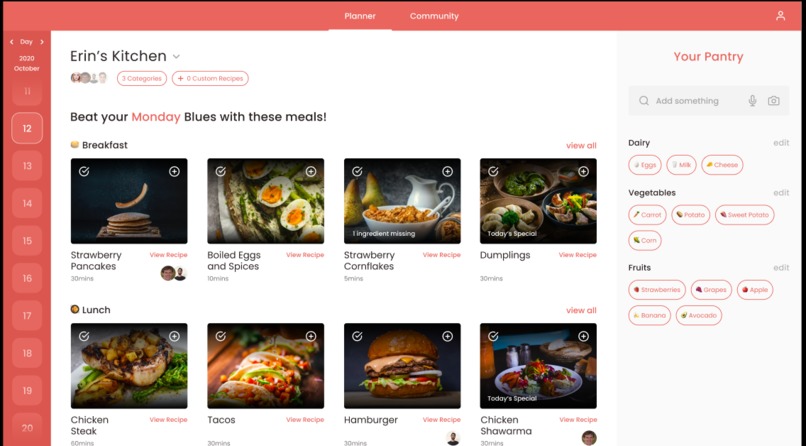Screen dimensions: 806x446
Task: Expand Erin's Kitchen dropdown chevron
Action: (176, 57)
